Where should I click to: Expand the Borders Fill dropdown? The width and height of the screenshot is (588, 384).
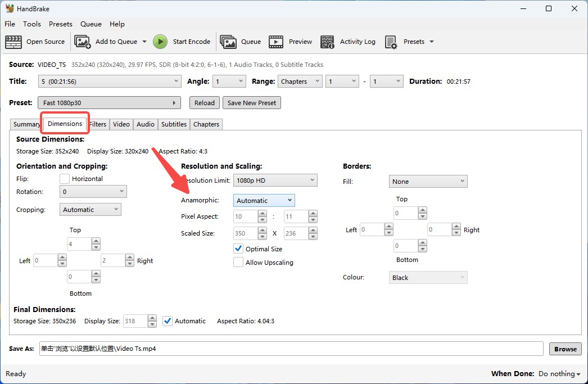point(428,182)
